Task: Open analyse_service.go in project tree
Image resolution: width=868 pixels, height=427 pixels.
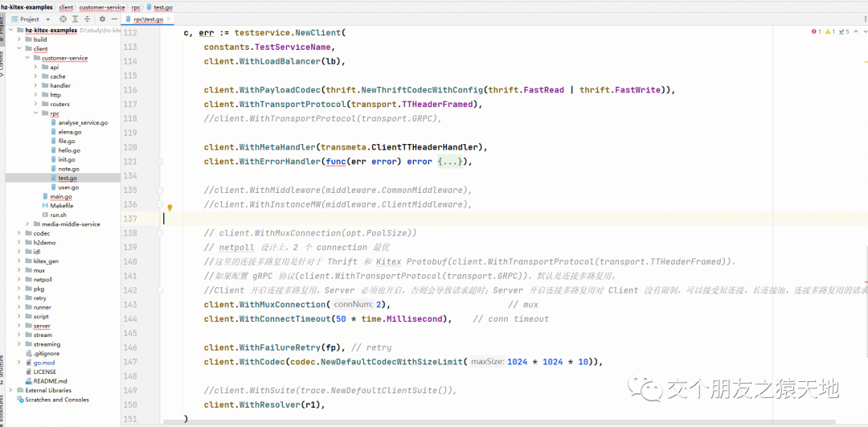Action: tap(83, 122)
